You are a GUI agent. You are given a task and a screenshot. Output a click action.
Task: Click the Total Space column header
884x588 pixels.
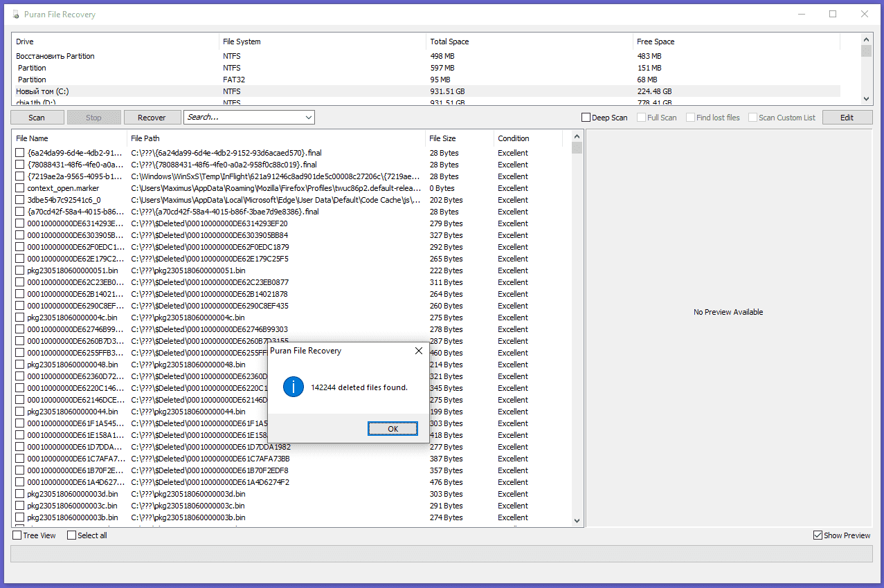tap(530, 42)
